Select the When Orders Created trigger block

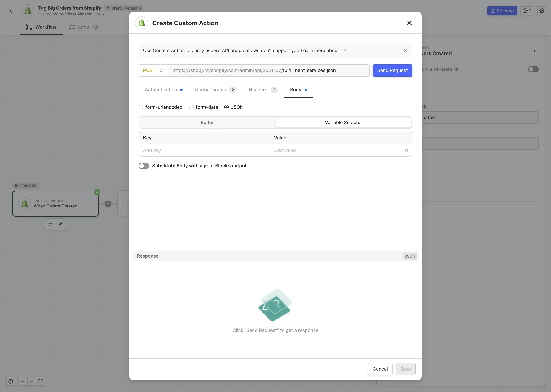pyautogui.click(x=55, y=203)
